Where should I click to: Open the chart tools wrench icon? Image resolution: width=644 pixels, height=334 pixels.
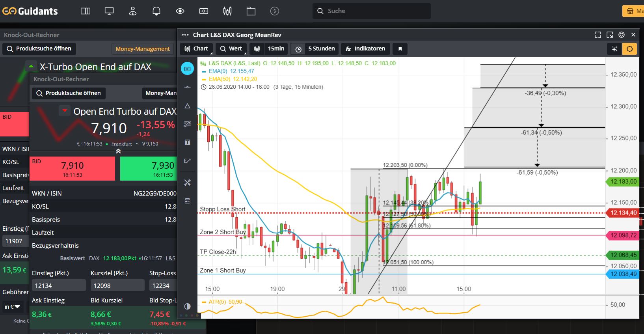coord(187,182)
